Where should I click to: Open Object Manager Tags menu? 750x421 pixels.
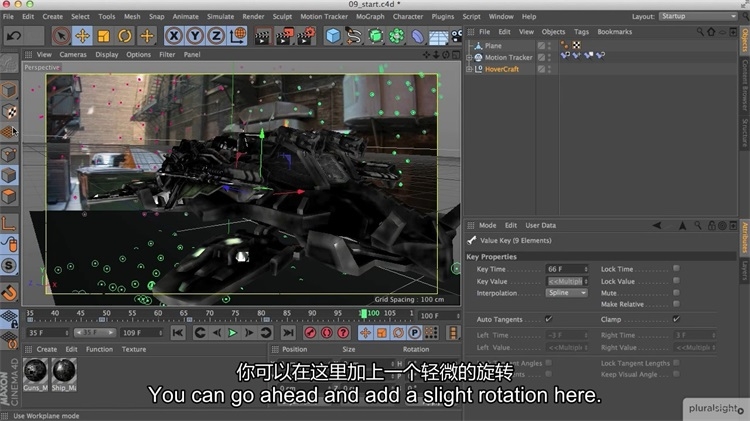pyautogui.click(x=581, y=32)
